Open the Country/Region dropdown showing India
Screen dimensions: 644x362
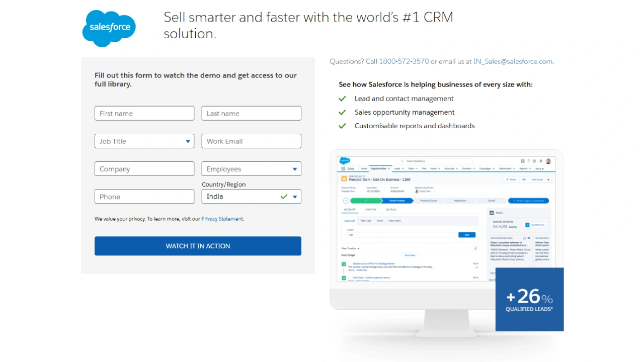click(x=252, y=196)
